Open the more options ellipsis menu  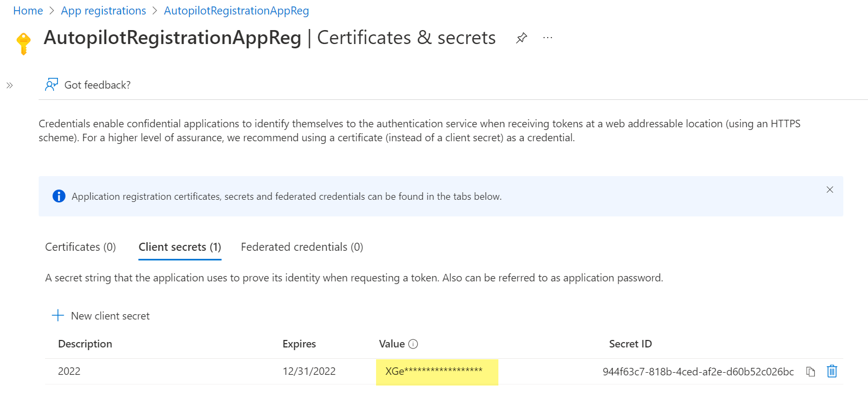[x=547, y=38]
